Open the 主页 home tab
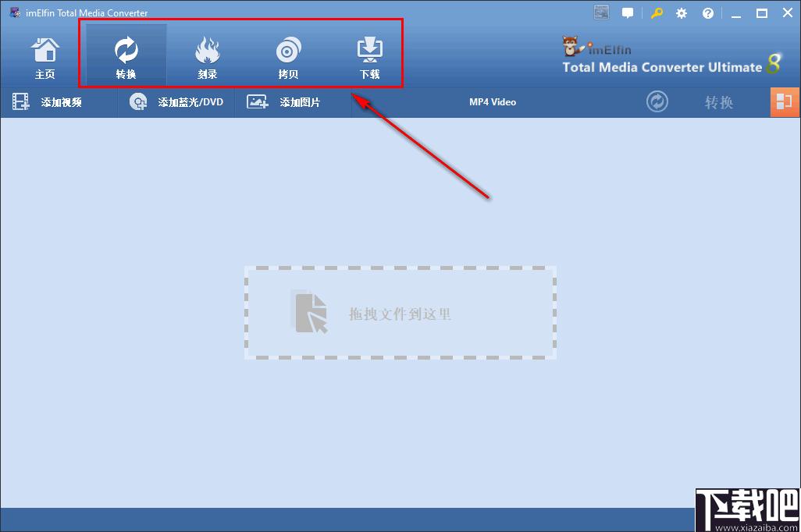This screenshot has height=532, width=801. (x=45, y=59)
